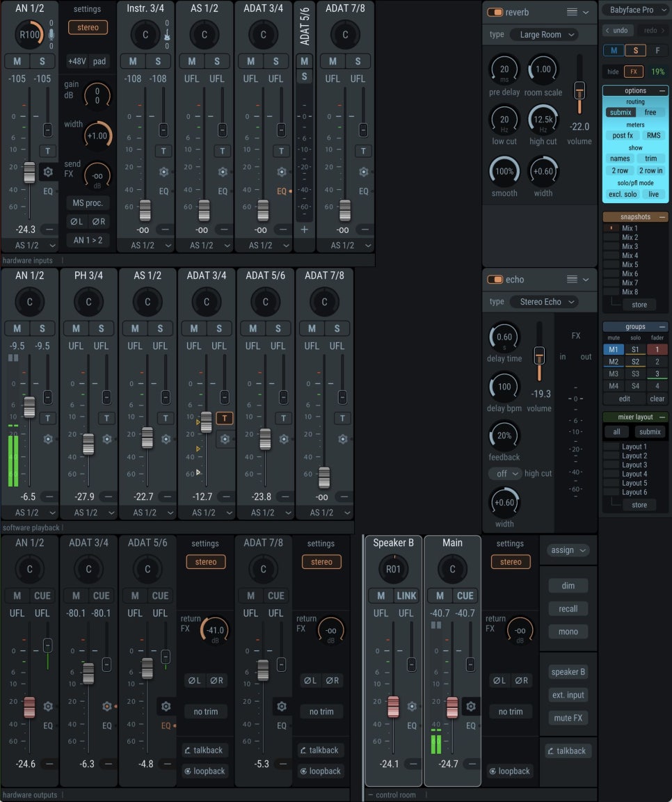Screen dimensions: 672x802
Task: Open settings gear on playback ADAT 5/6
Action: [x=284, y=439]
